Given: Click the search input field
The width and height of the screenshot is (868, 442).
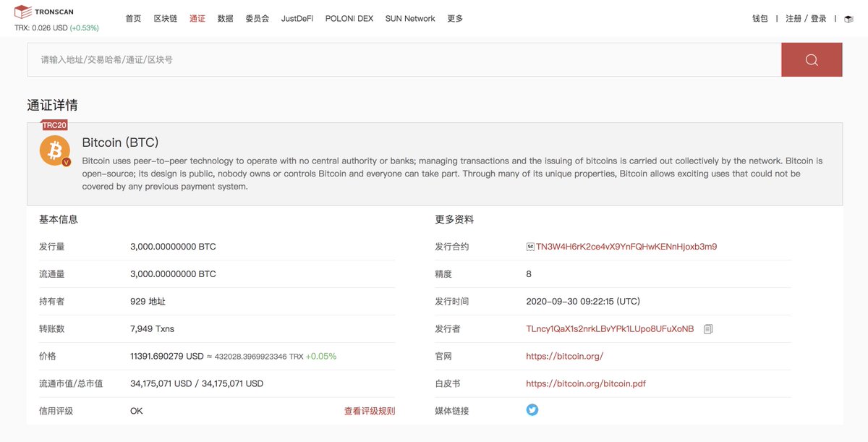Looking at the screenshot, I should pos(404,60).
